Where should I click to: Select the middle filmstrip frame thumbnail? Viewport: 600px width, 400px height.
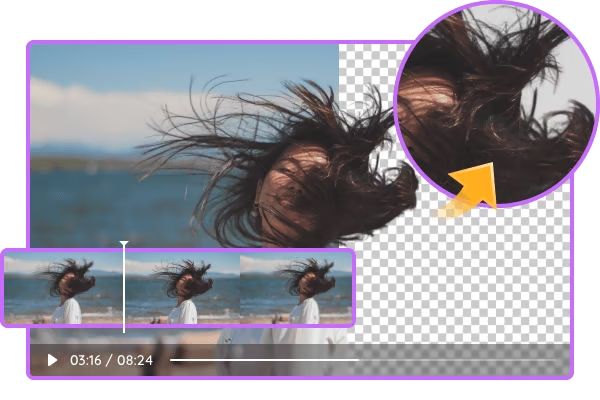click(x=181, y=287)
